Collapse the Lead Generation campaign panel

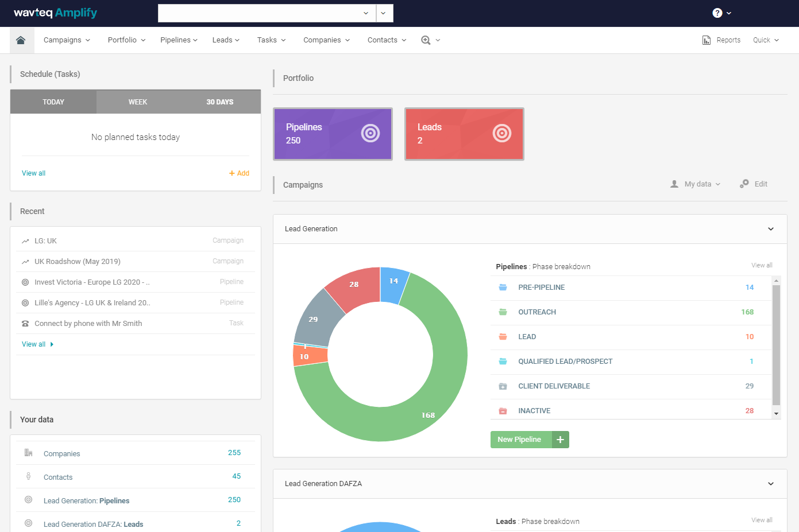[x=770, y=228]
